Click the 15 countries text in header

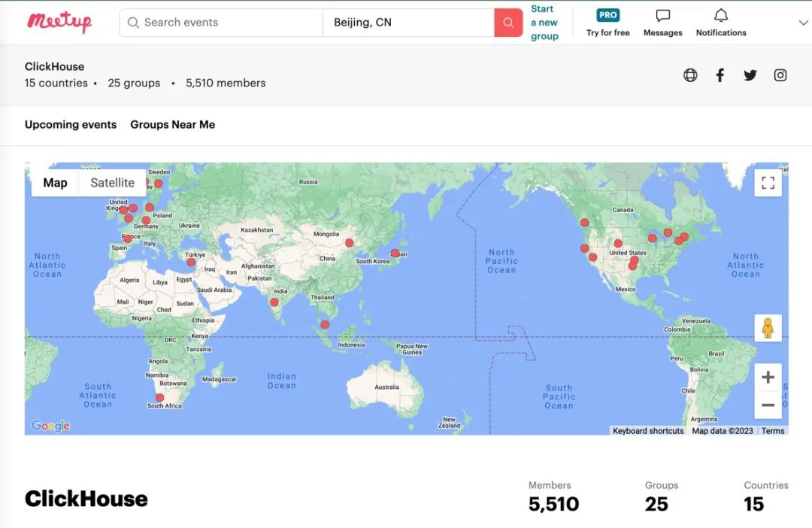click(56, 83)
